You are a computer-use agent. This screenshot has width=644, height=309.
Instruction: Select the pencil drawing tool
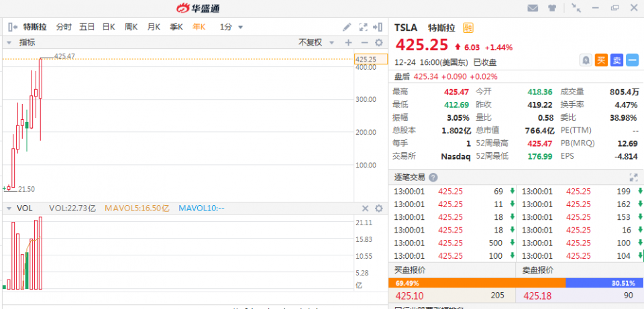pos(347,27)
